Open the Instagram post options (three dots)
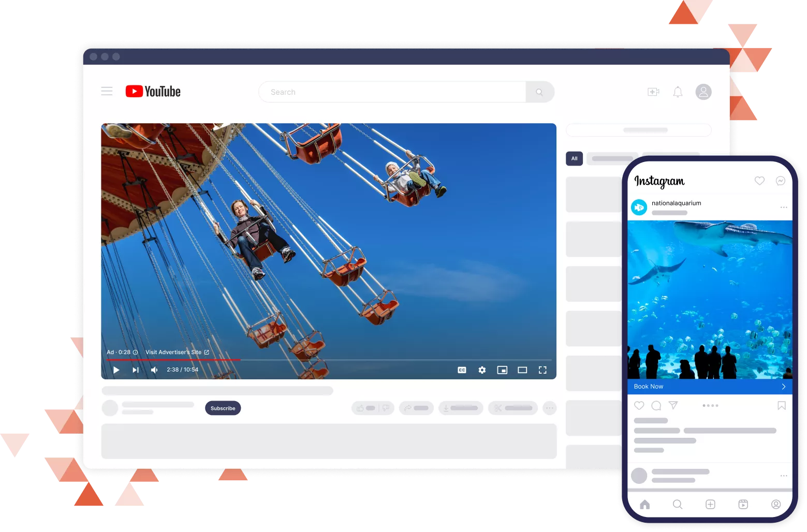The image size is (807, 532). pos(783,206)
